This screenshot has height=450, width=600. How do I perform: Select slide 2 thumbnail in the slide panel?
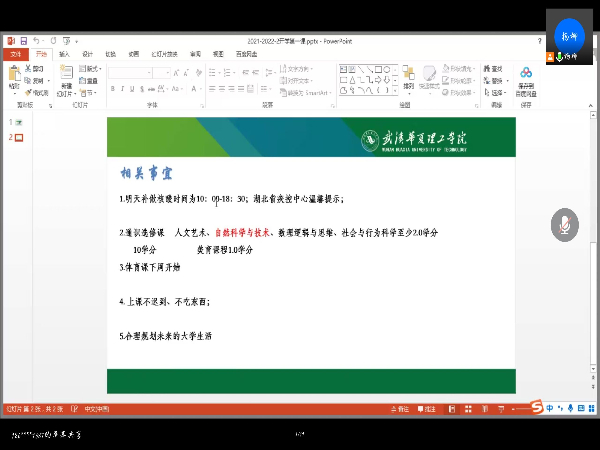tap(19, 137)
